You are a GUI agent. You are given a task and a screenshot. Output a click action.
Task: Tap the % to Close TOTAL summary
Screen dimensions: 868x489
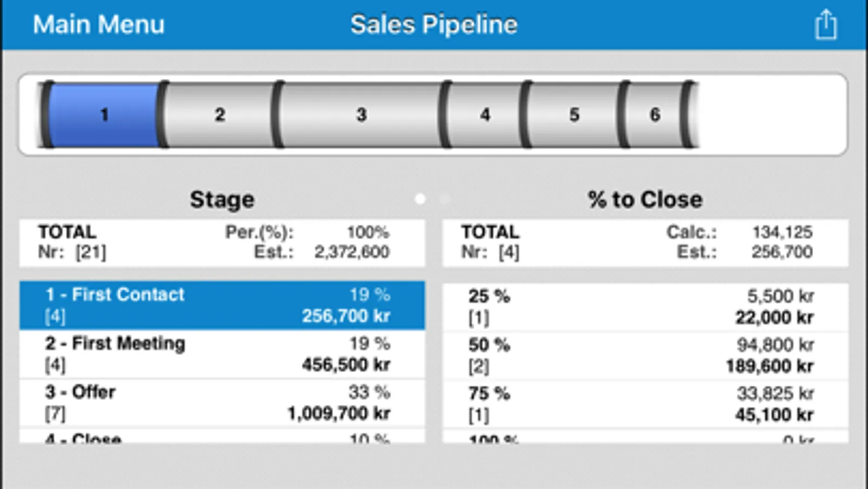coord(645,242)
